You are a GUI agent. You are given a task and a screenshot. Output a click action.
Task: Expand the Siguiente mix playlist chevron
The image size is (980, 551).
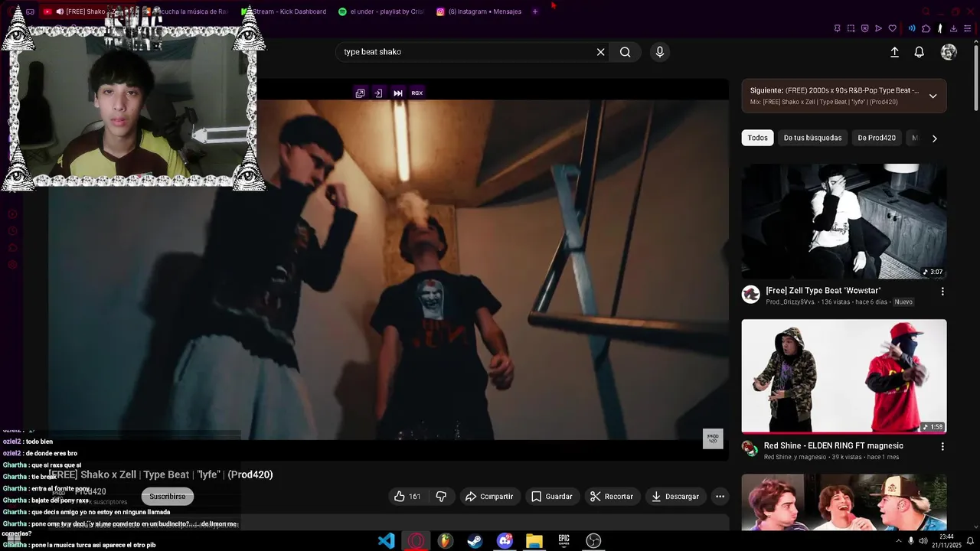pyautogui.click(x=933, y=96)
